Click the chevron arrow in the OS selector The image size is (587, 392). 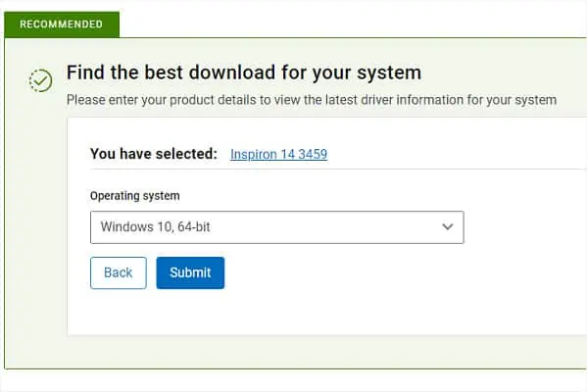pos(448,227)
